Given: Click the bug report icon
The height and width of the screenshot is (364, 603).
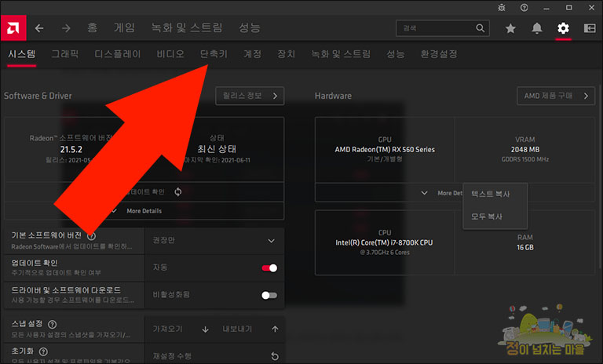Looking at the screenshot, I should 502,7.
